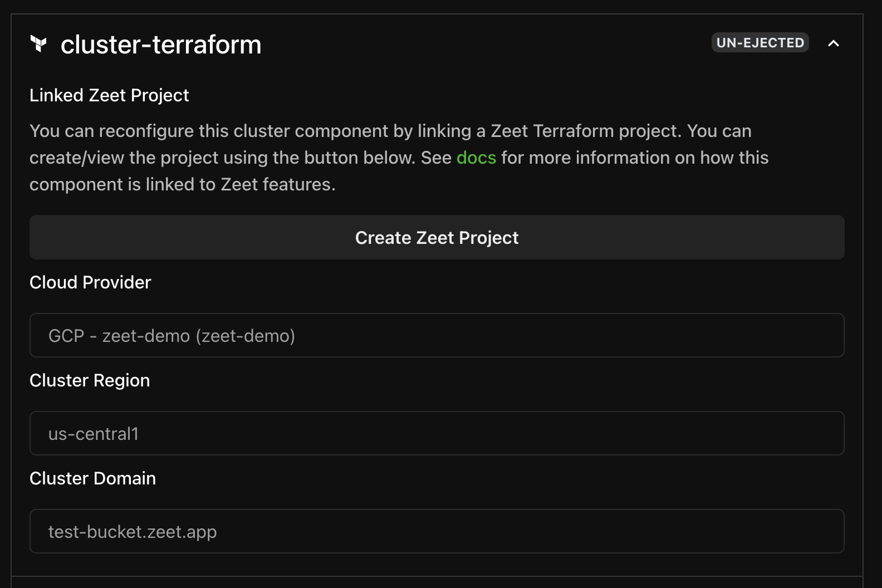Click the Cloud Provider label

click(90, 282)
